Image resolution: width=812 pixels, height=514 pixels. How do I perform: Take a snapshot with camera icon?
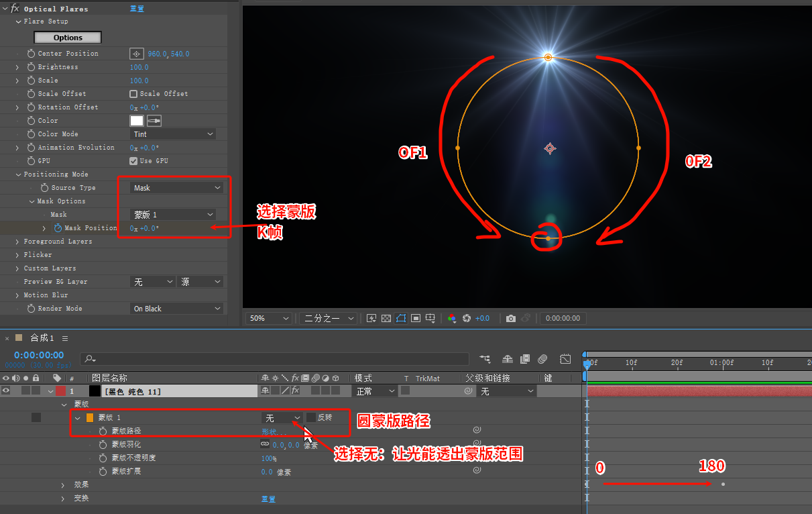click(511, 318)
